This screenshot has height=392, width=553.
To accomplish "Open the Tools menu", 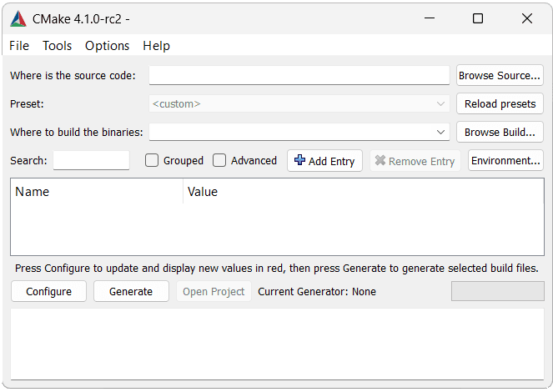I will (x=57, y=46).
